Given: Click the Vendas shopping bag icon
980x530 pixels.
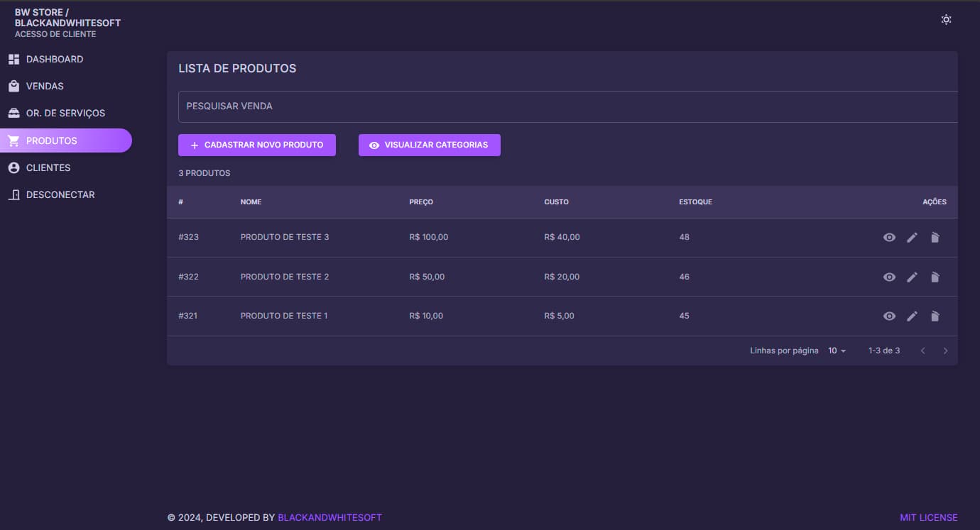Looking at the screenshot, I should coord(13,86).
